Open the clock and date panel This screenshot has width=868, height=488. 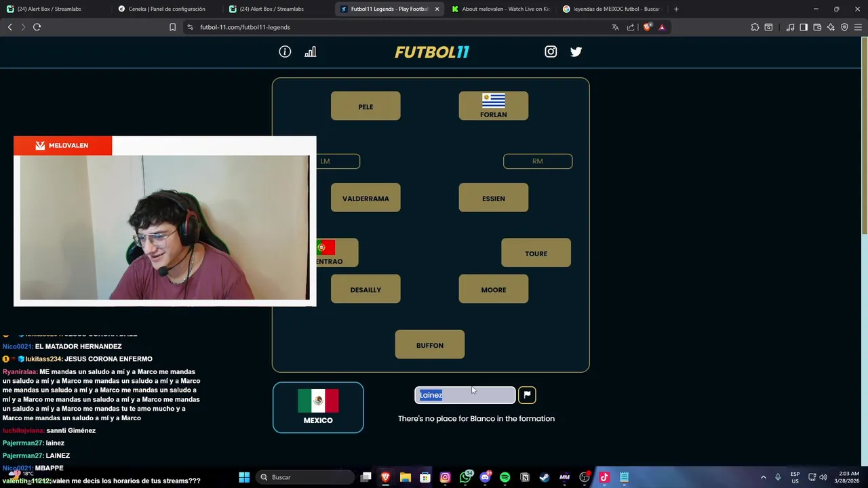tap(846, 477)
